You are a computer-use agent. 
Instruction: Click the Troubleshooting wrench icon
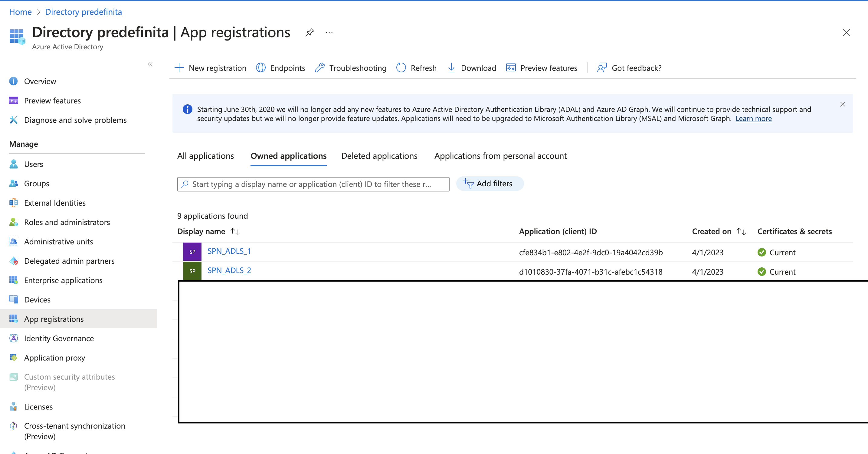(x=319, y=68)
